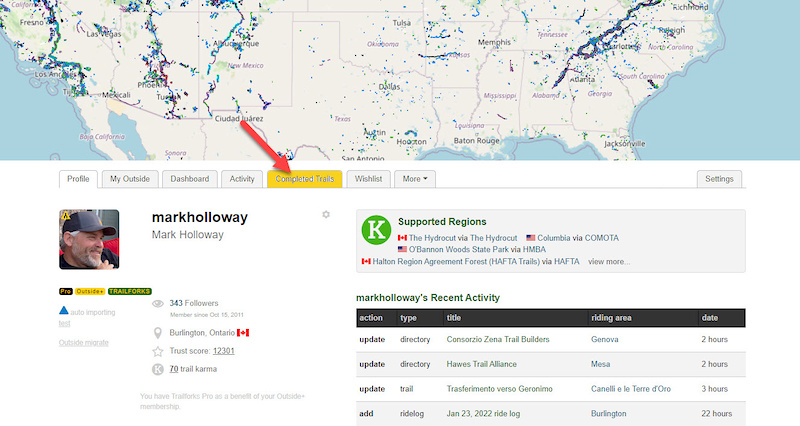Open the COMOTA association link
This screenshot has width=800, height=426.
pyautogui.click(x=602, y=238)
